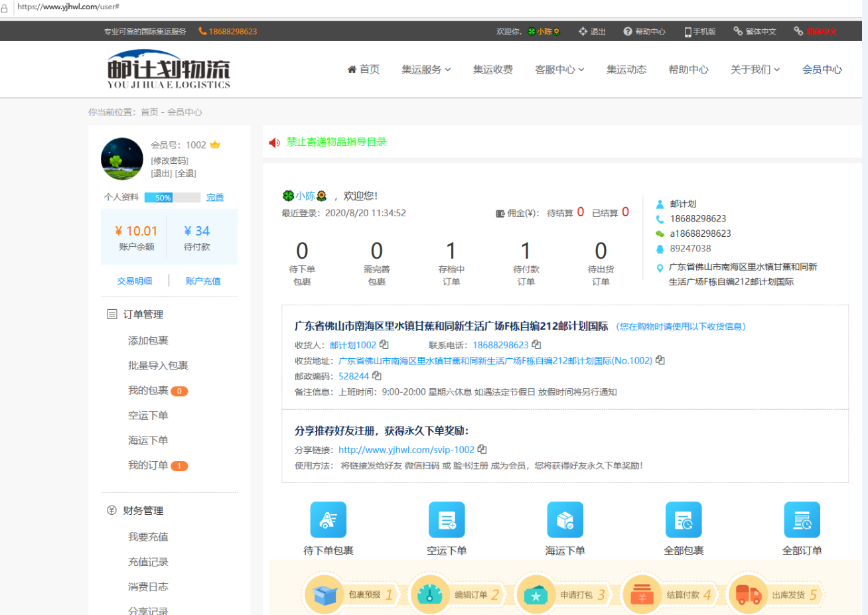Click the ¥10.01 account balance
868x615 pixels.
(136, 231)
